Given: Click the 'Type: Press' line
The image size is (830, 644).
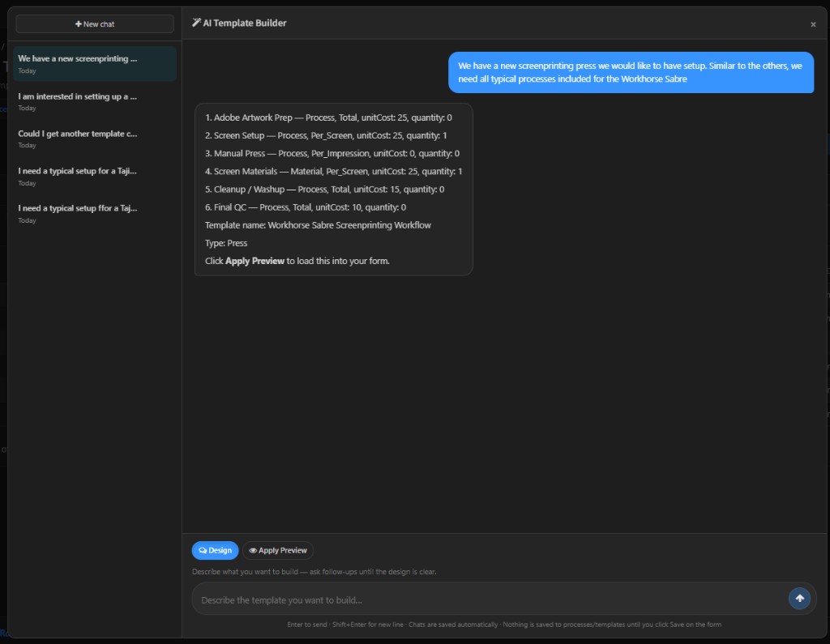Looking at the screenshot, I should 226,243.
